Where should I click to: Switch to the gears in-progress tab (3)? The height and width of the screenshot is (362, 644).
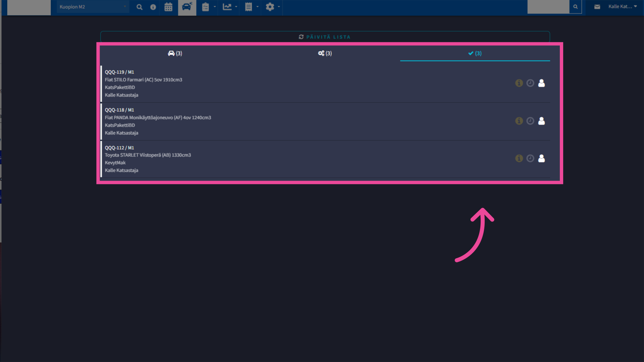[325, 53]
